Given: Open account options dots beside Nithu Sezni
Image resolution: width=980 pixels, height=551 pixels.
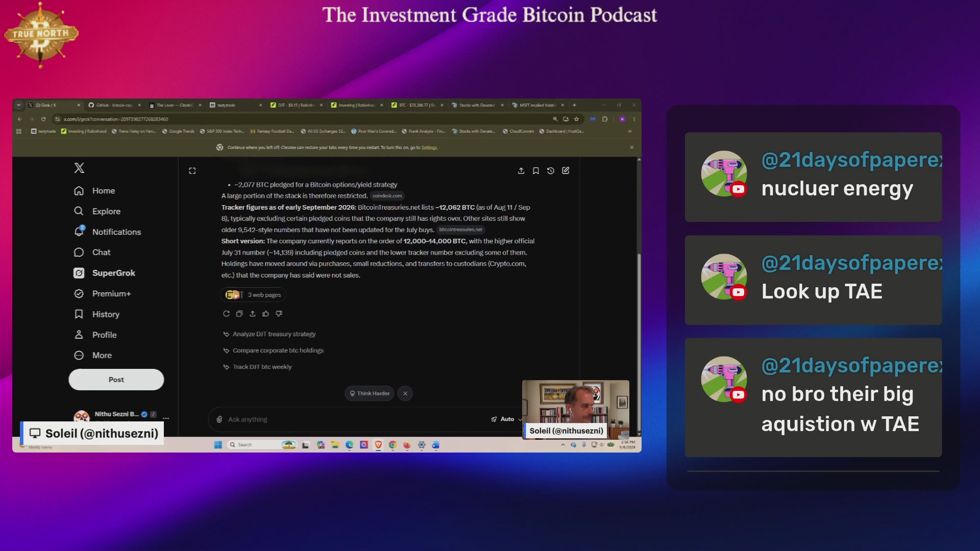Looking at the screenshot, I should [x=166, y=418].
